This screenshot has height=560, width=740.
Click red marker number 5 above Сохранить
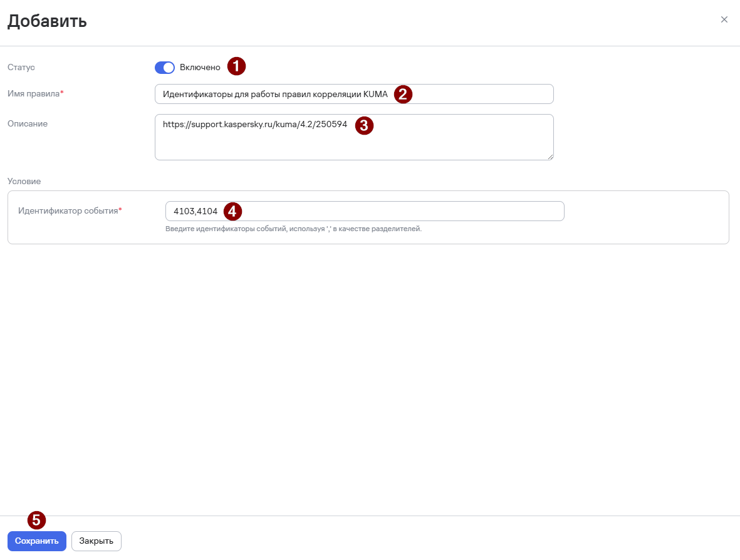pyautogui.click(x=37, y=521)
